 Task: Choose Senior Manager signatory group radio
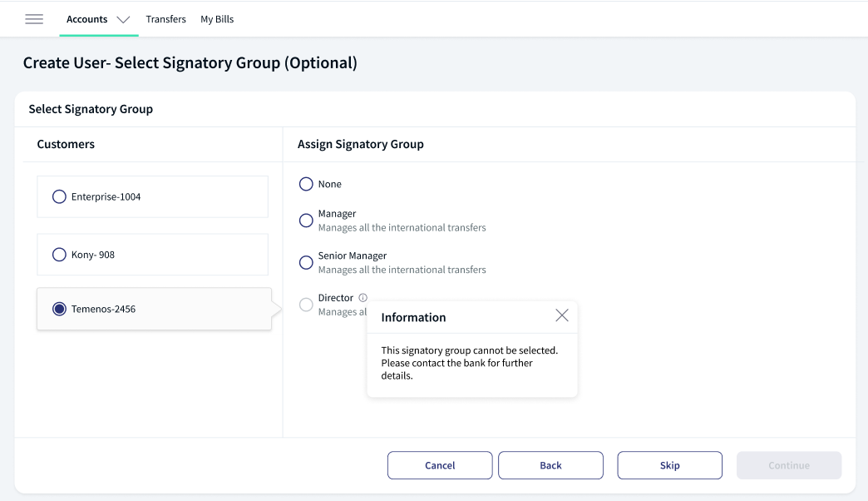(306, 263)
